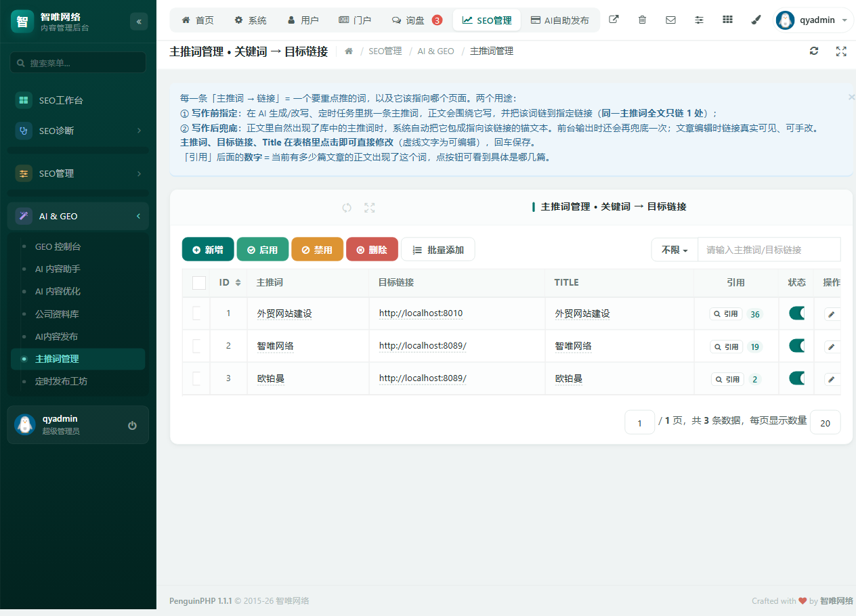Open the paintbrush theme icon
The width and height of the screenshot is (856, 616).
pyautogui.click(x=756, y=20)
